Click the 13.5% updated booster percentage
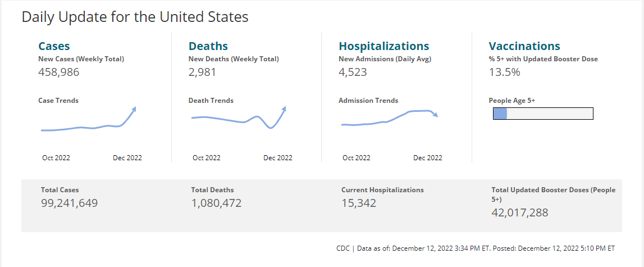This screenshot has height=267, width=644. point(504,73)
